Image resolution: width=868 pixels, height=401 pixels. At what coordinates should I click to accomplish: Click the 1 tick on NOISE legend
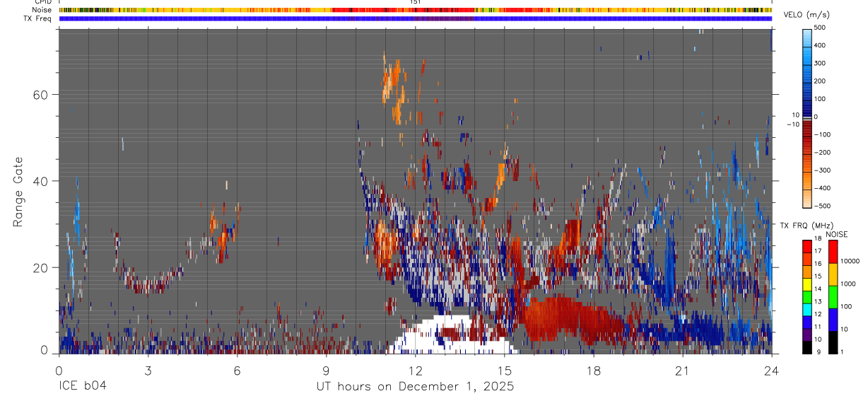click(843, 351)
